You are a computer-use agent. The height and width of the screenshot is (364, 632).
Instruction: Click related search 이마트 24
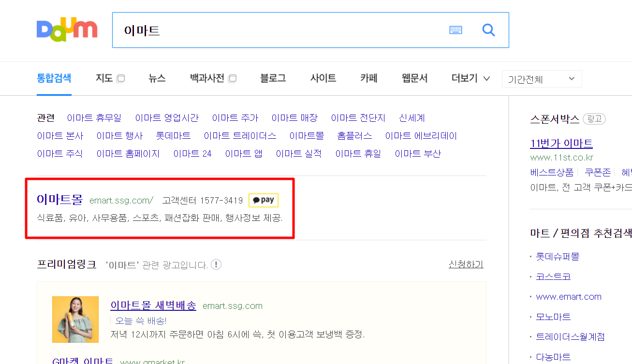pos(192,154)
